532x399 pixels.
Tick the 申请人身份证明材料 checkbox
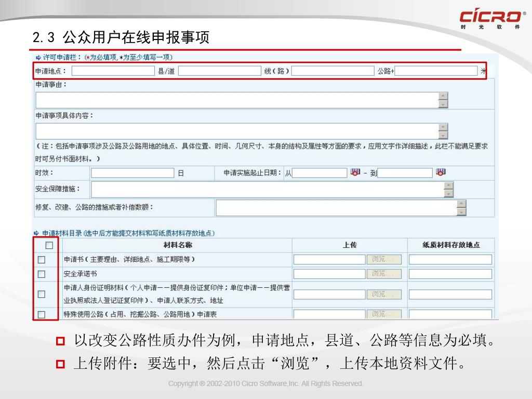click(x=42, y=294)
